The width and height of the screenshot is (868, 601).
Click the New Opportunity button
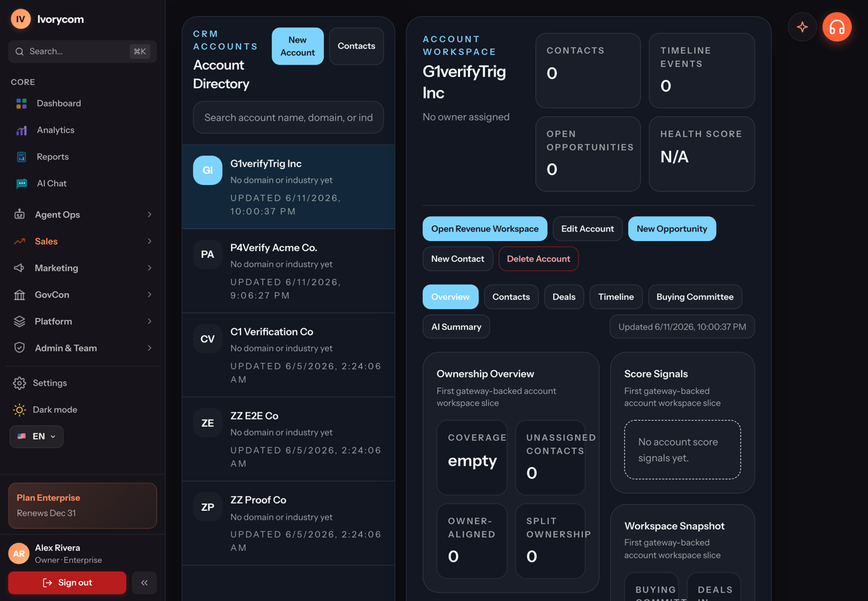(672, 229)
